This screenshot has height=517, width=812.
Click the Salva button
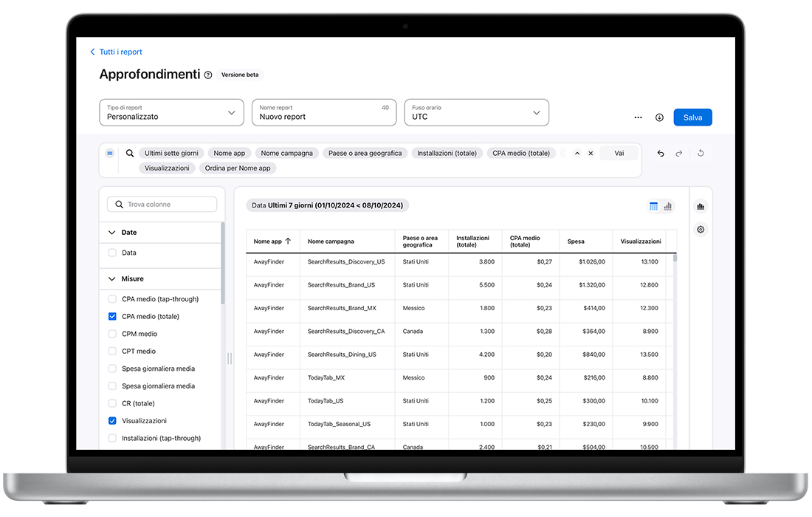tap(692, 117)
